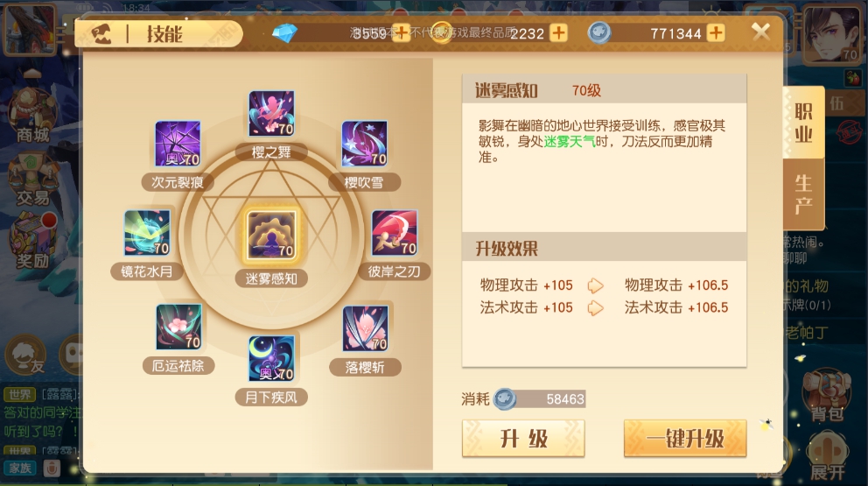
Task: Close the 技能 skills panel
Action: pos(761,32)
